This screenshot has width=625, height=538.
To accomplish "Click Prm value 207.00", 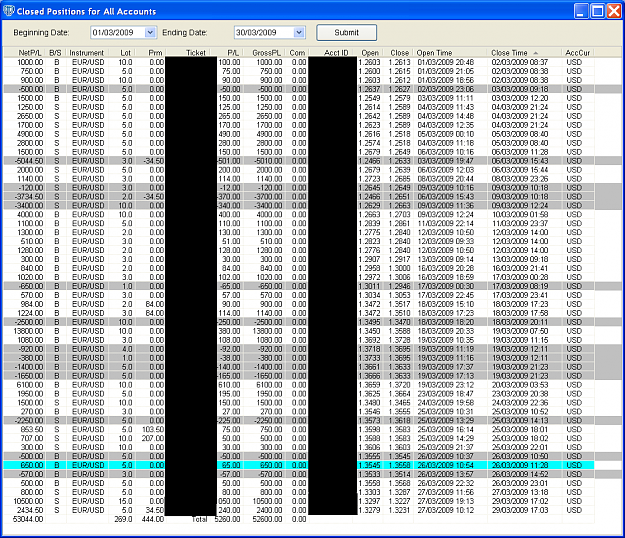I will point(153,438).
